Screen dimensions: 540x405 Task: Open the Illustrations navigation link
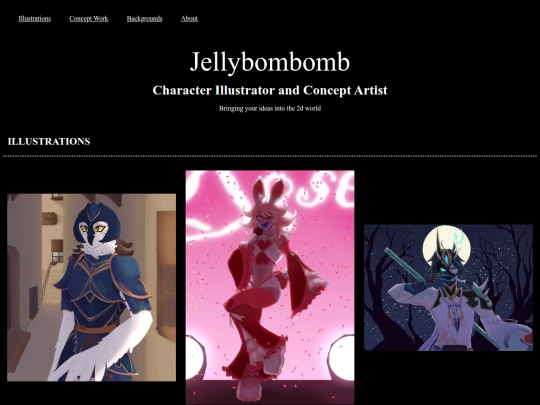[x=35, y=19]
